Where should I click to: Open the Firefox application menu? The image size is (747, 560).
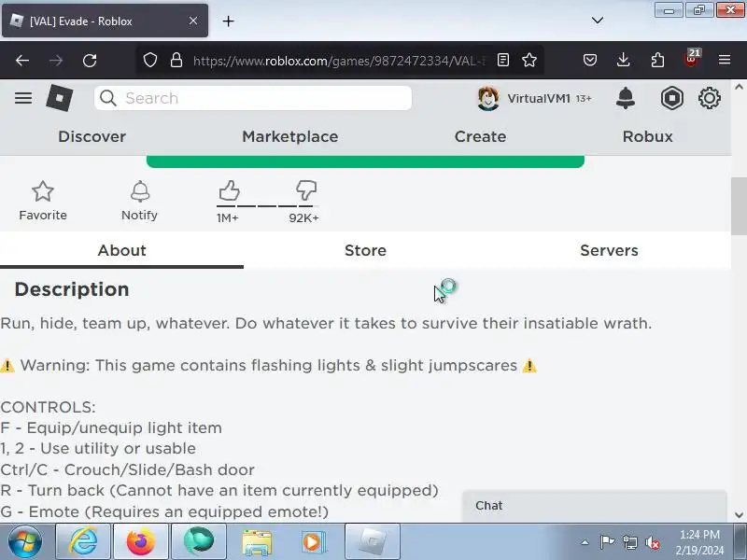[x=725, y=60]
